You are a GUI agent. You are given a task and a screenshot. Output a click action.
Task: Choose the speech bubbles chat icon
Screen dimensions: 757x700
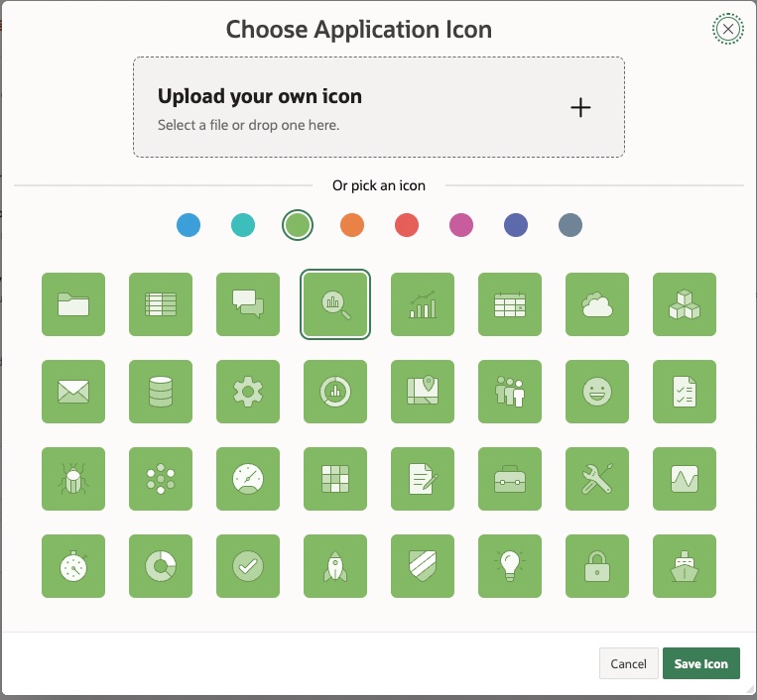(248, 304)
